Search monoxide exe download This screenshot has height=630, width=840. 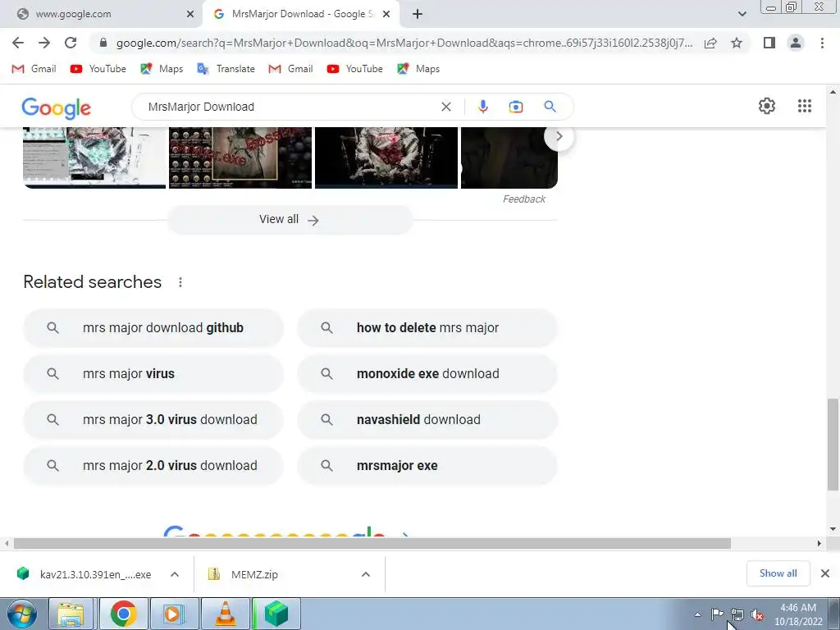coord(427,374)
